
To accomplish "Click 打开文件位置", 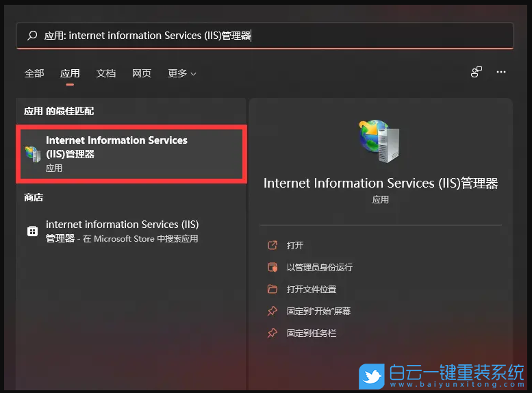I will coord(312,289).
